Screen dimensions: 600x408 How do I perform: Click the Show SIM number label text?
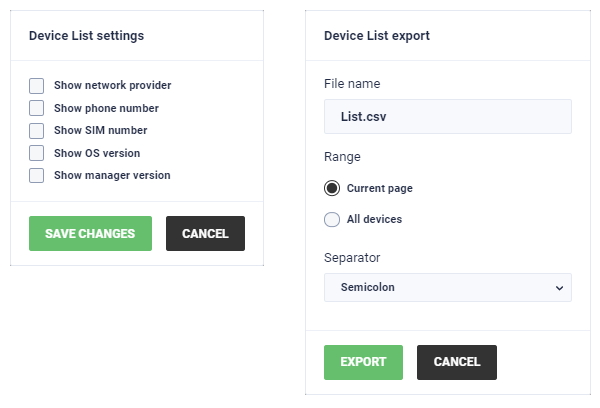pos(101,131)
